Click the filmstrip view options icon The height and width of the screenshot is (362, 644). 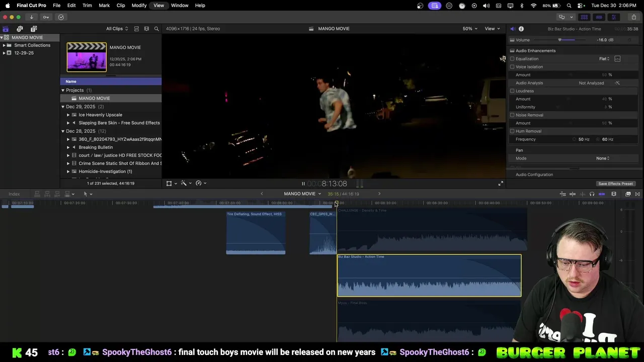coord(146,29)
